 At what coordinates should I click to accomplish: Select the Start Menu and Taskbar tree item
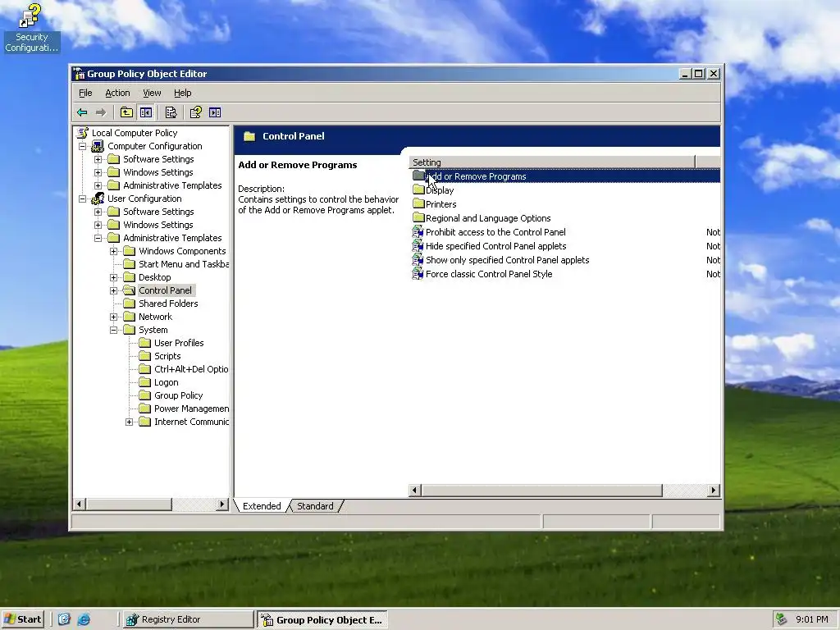click(184, 264)
